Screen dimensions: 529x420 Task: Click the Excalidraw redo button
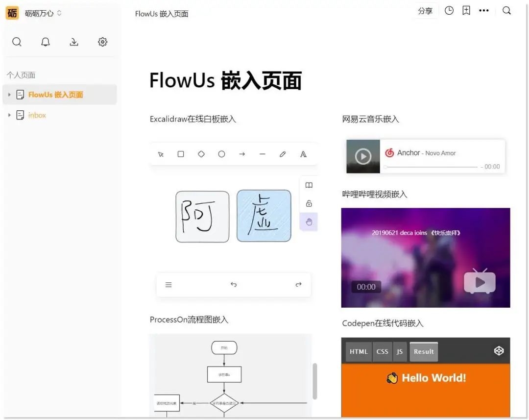299,285
